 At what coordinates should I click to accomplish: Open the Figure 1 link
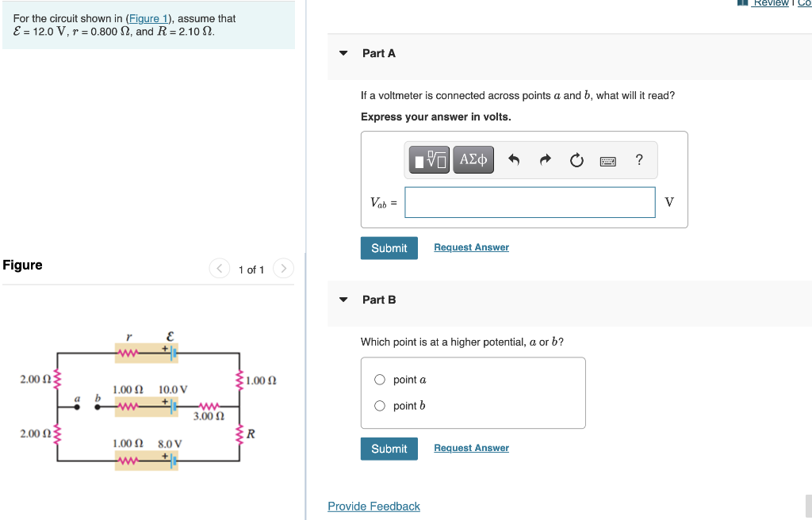pos(148,18)
